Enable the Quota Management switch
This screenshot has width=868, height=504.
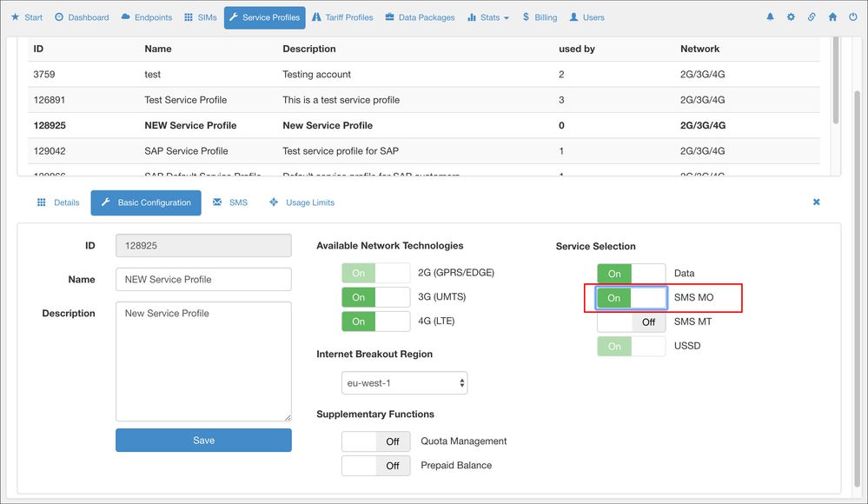coord(376,441)
